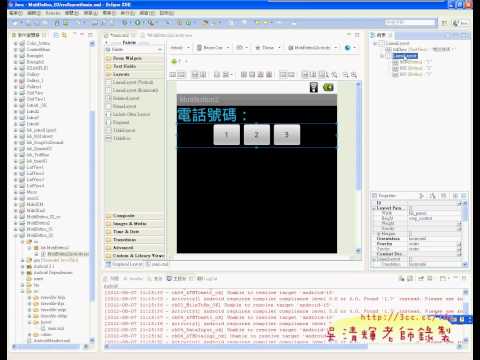Open the locale globe dropdown
Image resolution: width=480 pixels, height=360 pixels.
(350, 48)
